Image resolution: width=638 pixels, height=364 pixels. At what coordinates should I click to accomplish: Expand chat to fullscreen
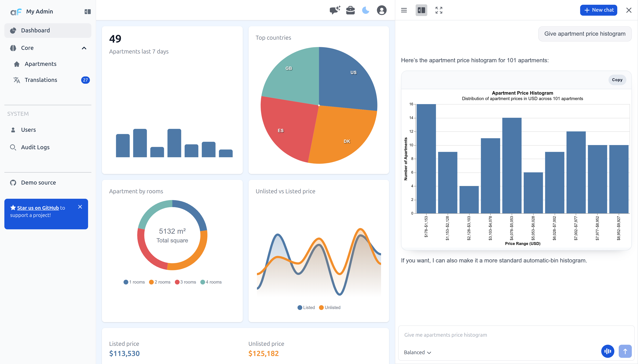click(439, 10)
